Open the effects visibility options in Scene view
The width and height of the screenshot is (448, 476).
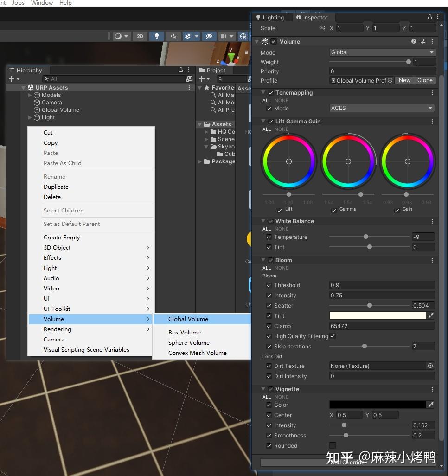click(197, 36)
